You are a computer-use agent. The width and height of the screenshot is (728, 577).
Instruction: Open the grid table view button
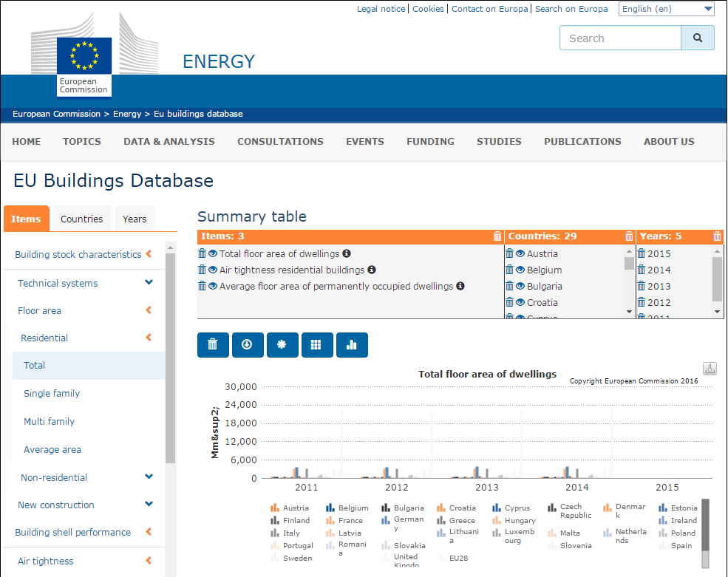pos(316,345)
